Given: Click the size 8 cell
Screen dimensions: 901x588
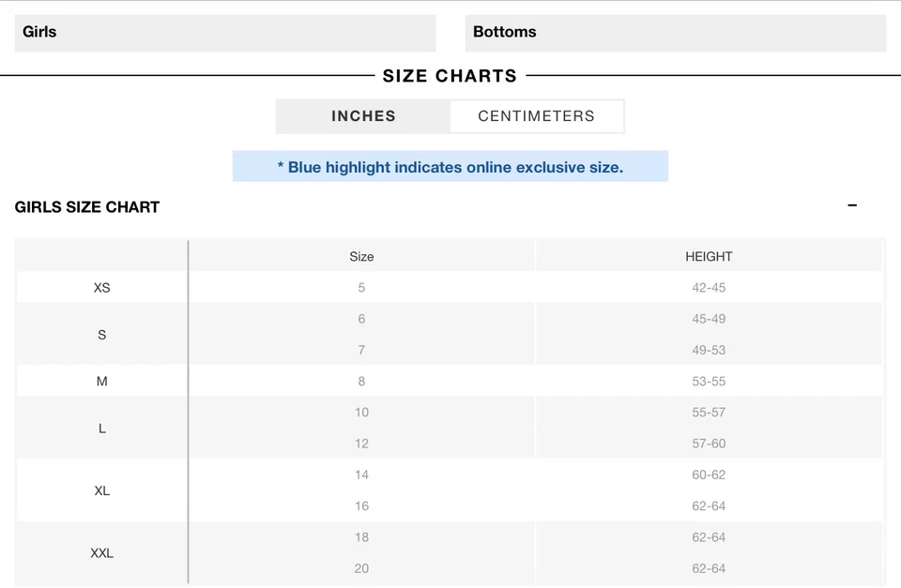Looking at the screenshot, I should pos(361,382).
